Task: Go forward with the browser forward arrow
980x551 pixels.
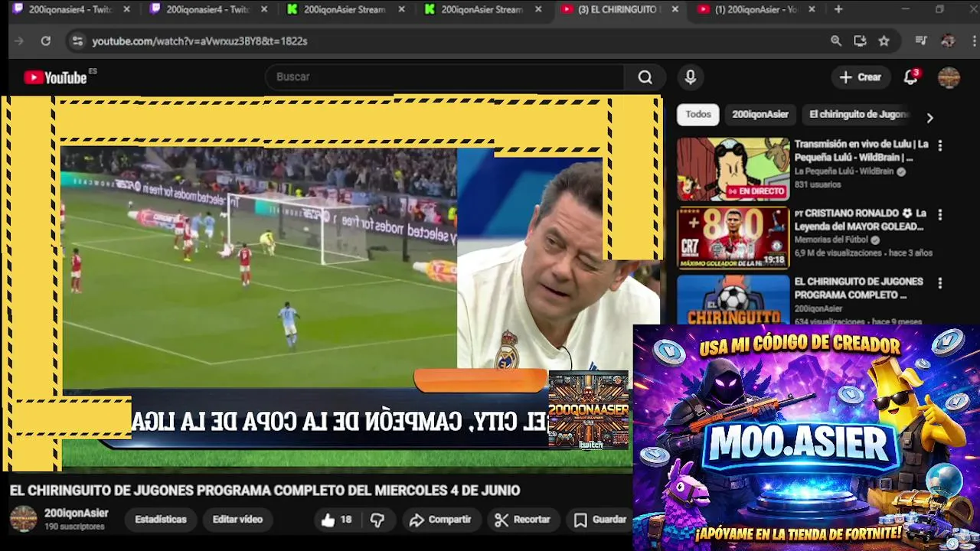Action: pyautogui.click(x=19, y=41)
